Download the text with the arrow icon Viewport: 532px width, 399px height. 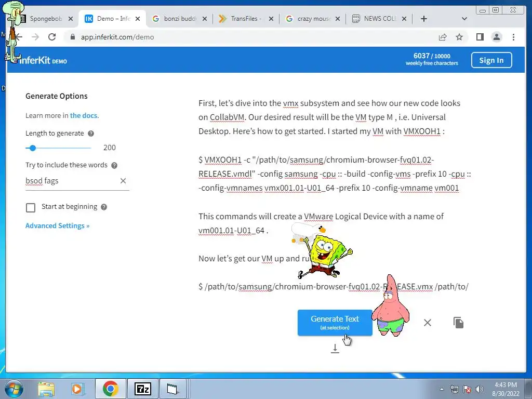(335, 349)
